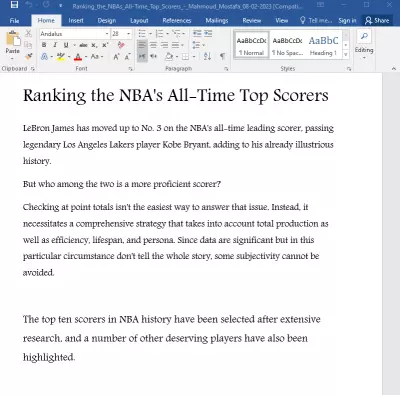Open the File menu
Screen dimensions: 400x395
14,21
